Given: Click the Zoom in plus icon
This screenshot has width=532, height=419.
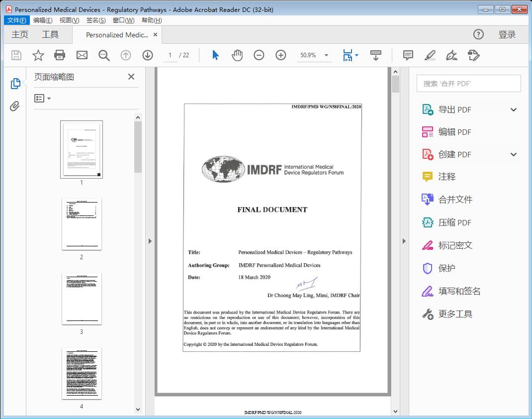Looking at the screenshot, I should (x=281, y=55).
